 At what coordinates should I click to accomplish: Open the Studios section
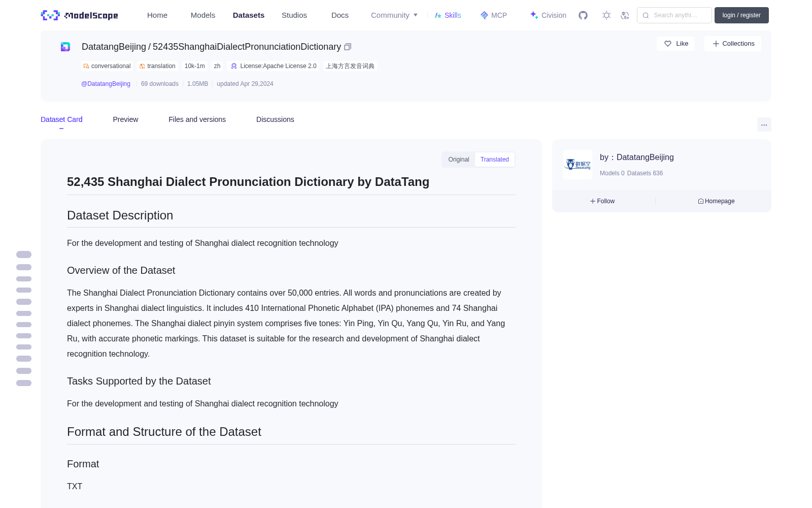click(x=294, y=15)
